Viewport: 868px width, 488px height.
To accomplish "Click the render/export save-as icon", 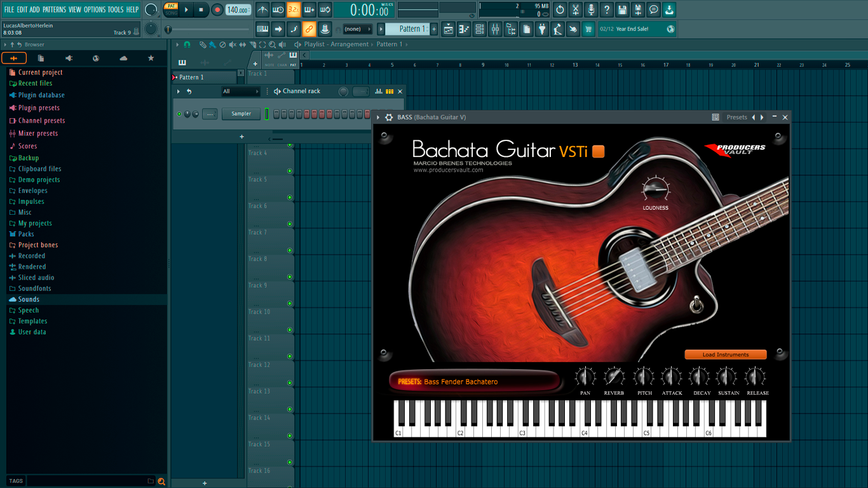I will pos(638,10).
